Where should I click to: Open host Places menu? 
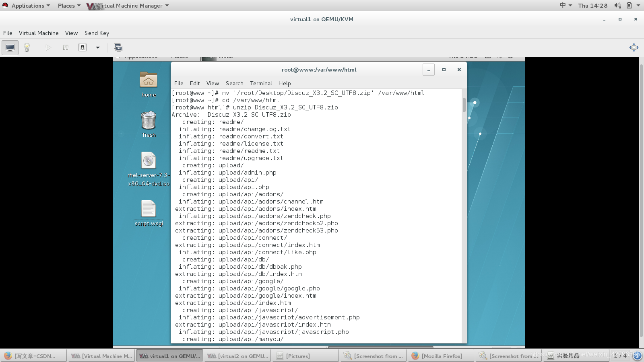[x=69, y=6]
